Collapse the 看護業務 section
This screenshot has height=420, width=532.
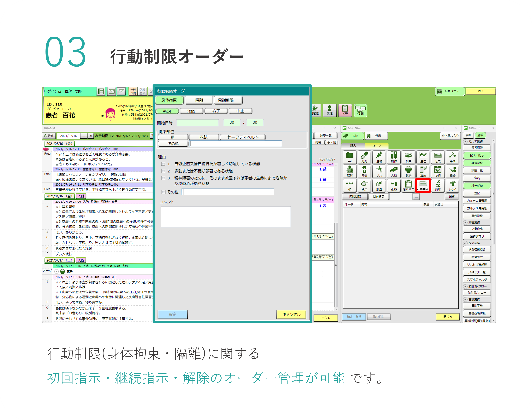click(465, 300)
